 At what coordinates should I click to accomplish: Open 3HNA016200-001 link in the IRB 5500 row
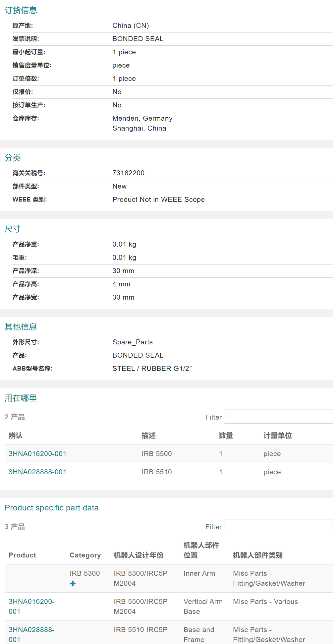(x=37, y=454)
